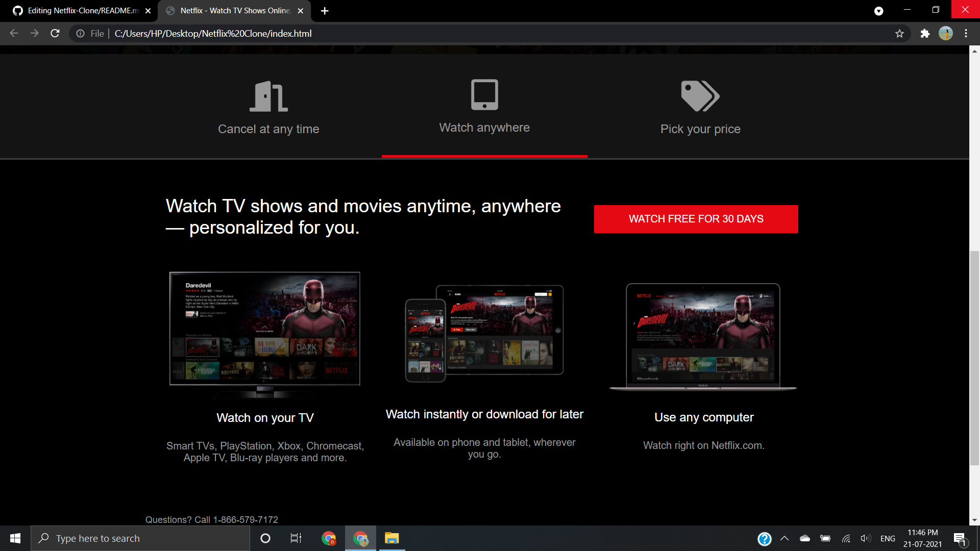
Task: Click the 'Cancel at any time' door icon
Action: point(268,95)
